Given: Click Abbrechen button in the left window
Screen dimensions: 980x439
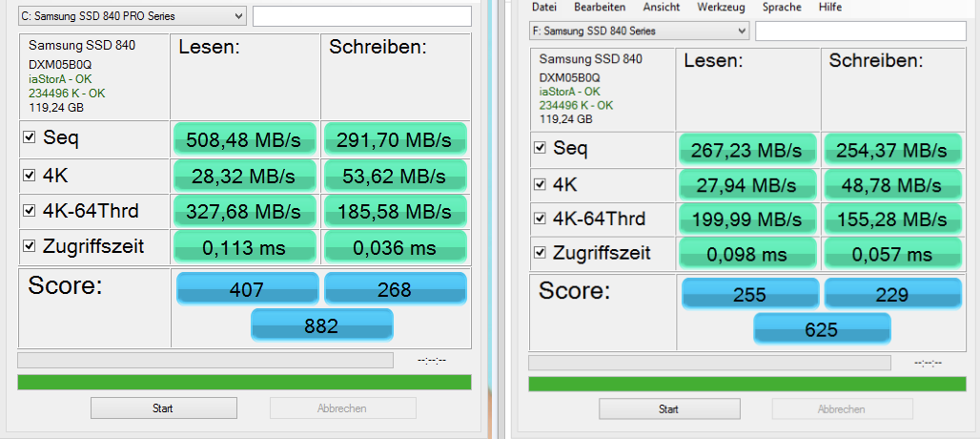Looking at the screenshot, I should coord(342,408).
